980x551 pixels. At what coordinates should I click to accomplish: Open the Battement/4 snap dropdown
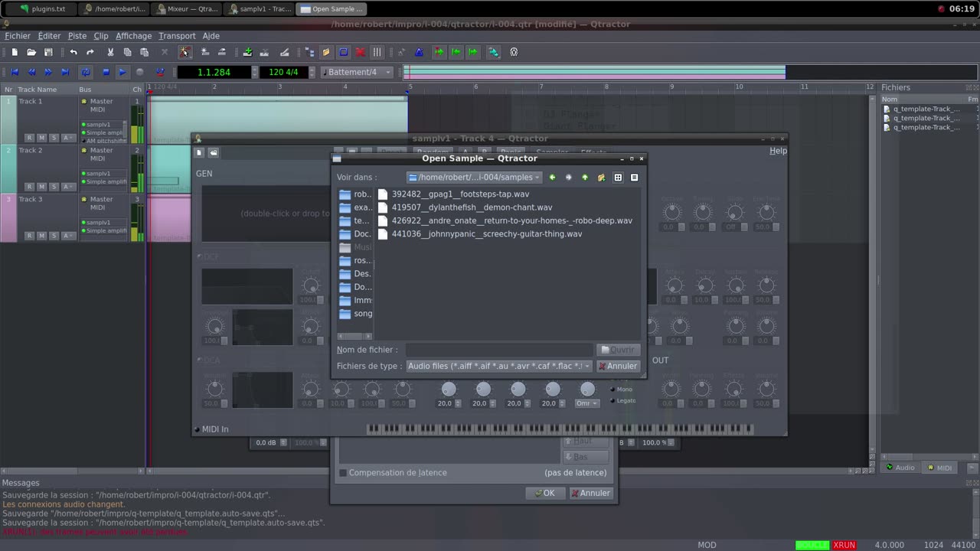tap(358, 72)
